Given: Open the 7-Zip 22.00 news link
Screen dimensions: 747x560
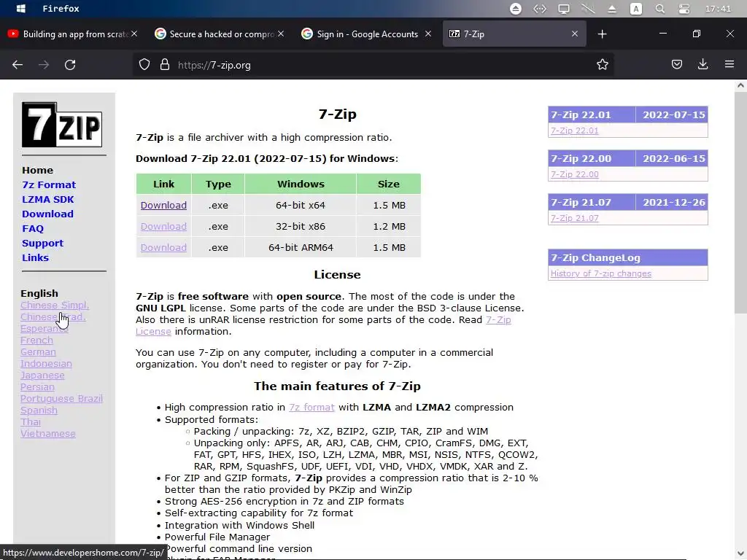Looking at the screenshot, I should click(x=575, y=174).
